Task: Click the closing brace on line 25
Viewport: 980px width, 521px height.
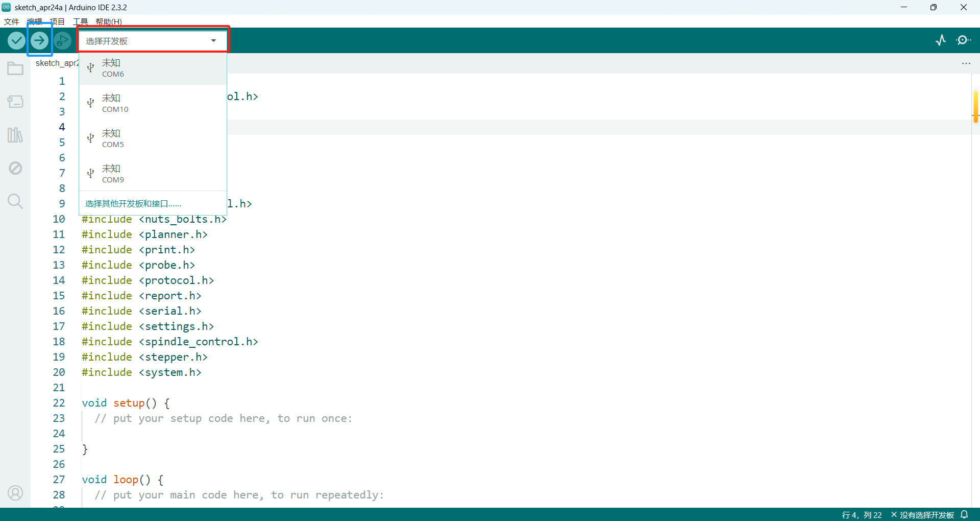Action: 85,449
